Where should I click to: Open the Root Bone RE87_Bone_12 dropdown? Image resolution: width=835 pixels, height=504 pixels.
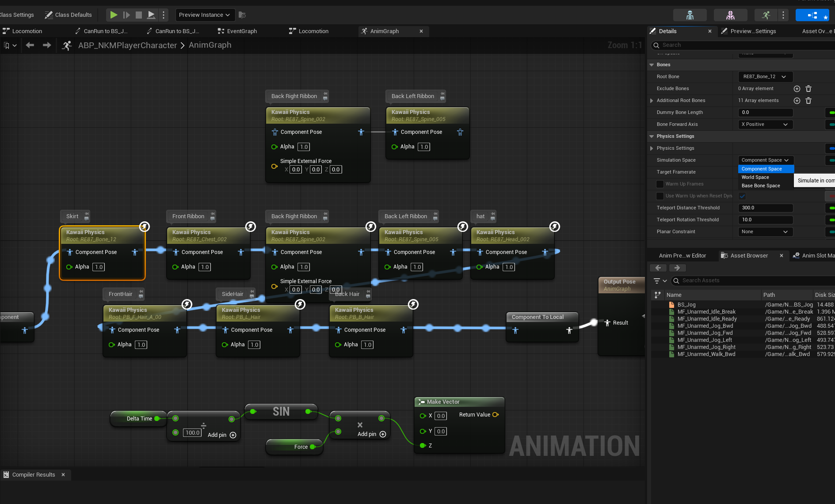point(766,77)
